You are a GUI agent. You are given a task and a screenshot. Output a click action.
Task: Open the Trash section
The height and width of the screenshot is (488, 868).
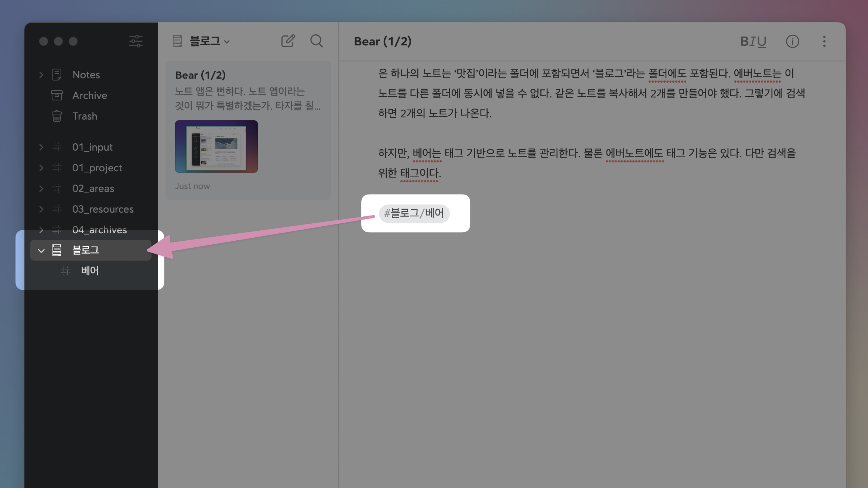pos(85,116)
